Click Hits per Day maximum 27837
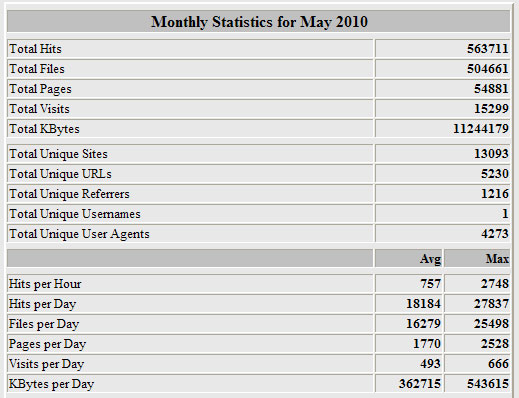Image resolution: width=519 pixels, height=398 pixels. pos(491,304)
